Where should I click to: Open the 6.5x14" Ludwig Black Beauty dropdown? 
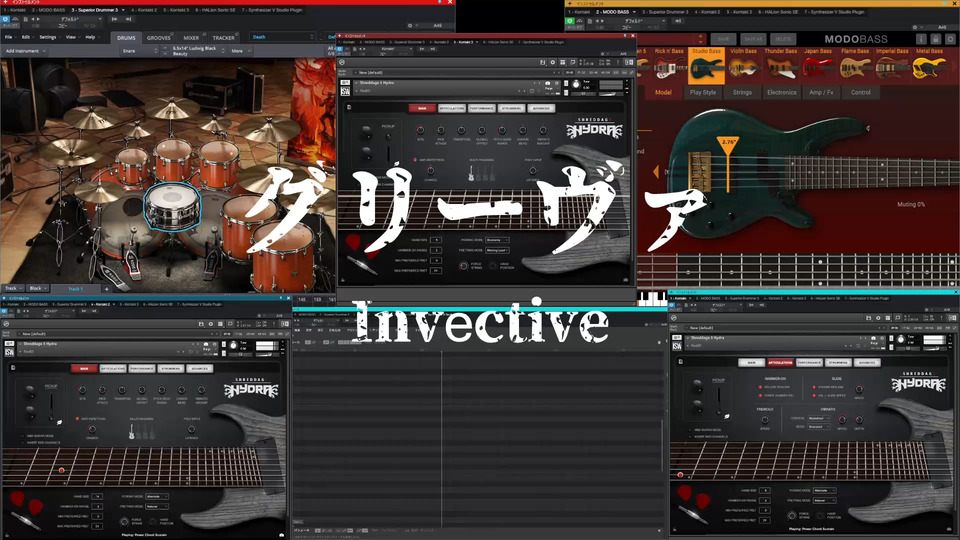click(198, 51)
